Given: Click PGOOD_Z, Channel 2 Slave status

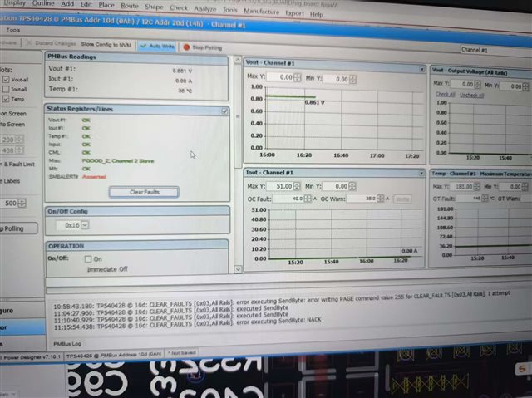Looking at the screenshot, I should 118,160.
